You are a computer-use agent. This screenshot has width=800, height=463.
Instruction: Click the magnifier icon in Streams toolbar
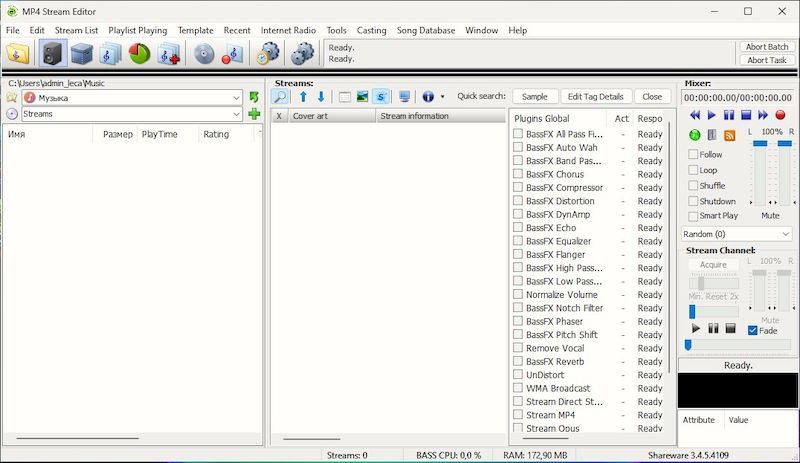pos(280,97)
